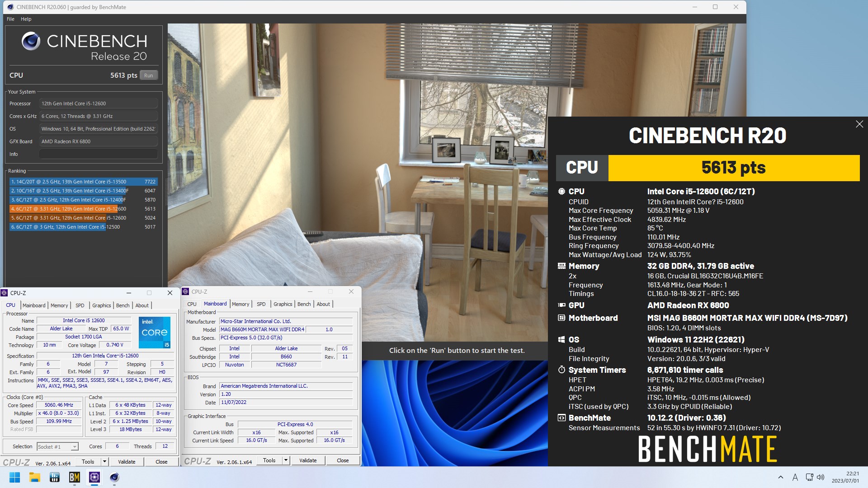
Task: Select ranking row 2 Core i5-13400F
Action: (83, 191)
